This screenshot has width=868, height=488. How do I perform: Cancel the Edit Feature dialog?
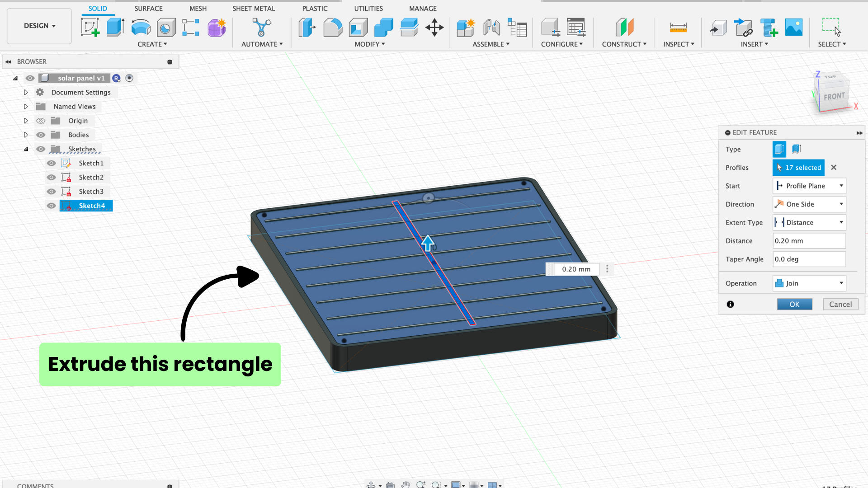pos(840,304)
